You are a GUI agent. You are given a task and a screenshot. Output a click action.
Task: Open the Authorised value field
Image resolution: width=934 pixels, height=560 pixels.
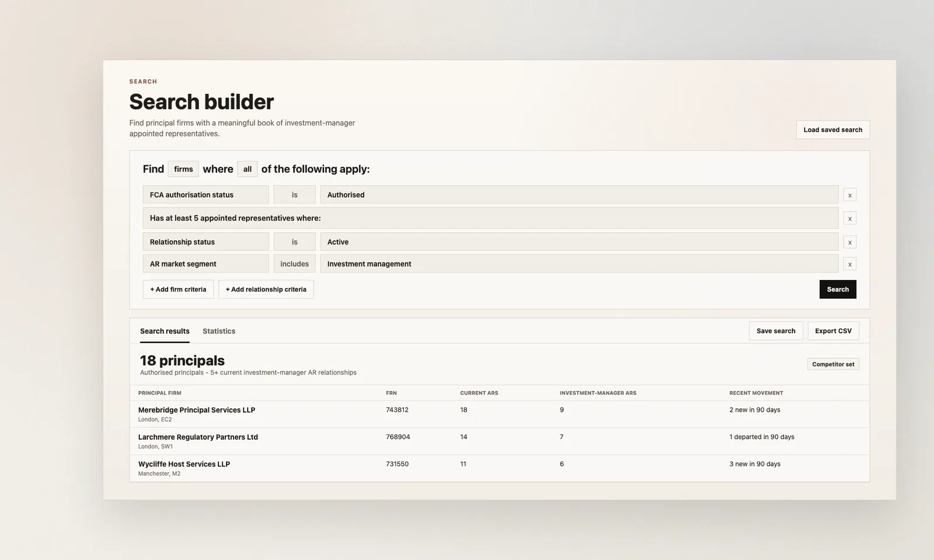[579, 195]
